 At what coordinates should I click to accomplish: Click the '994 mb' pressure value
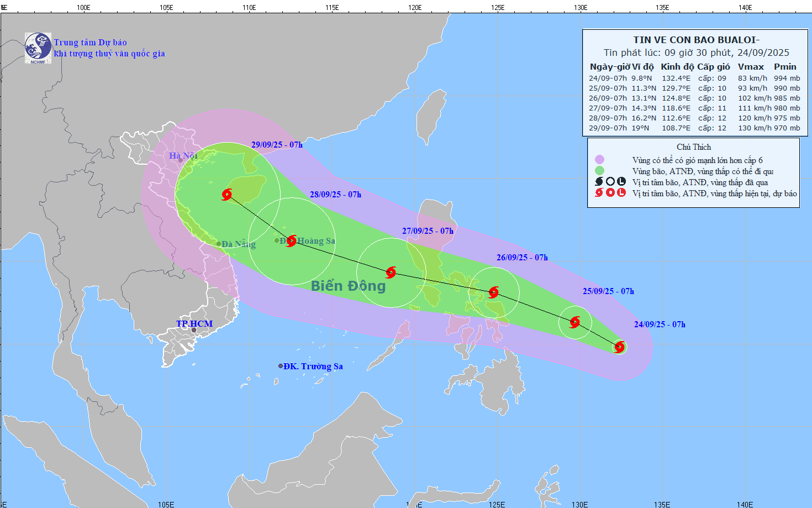tap(787, 78)
